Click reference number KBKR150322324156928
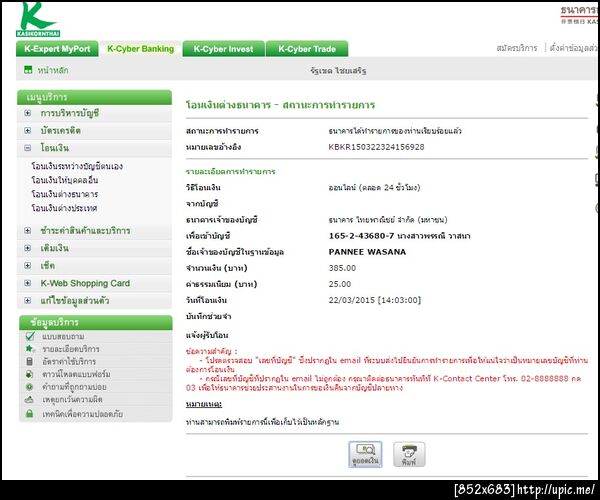 [x=376, y=147]
